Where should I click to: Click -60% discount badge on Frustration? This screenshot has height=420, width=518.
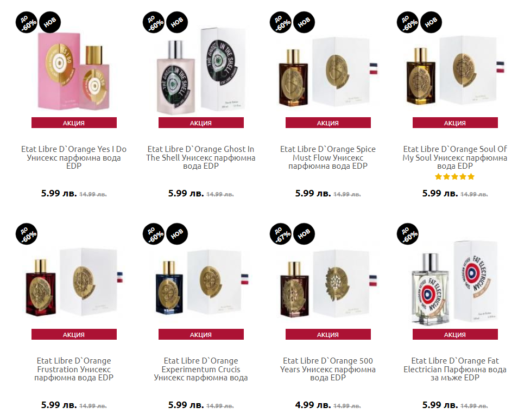27,233
